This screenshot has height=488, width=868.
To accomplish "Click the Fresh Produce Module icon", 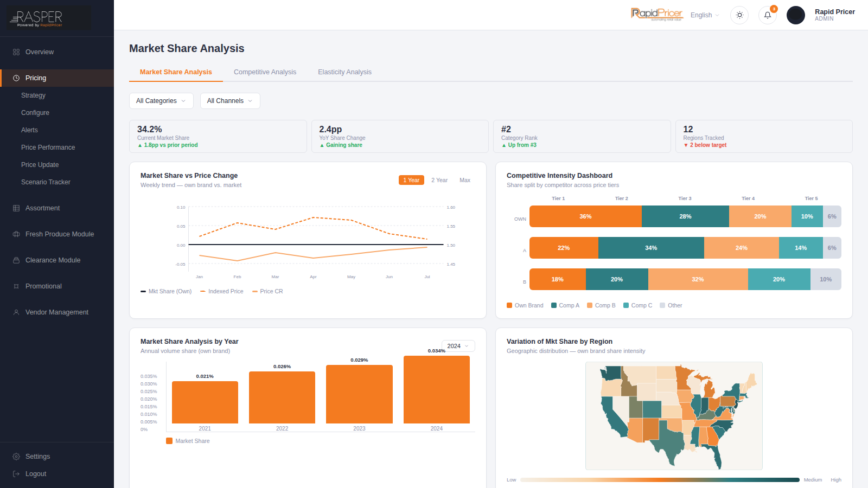I will coord(16,234).
